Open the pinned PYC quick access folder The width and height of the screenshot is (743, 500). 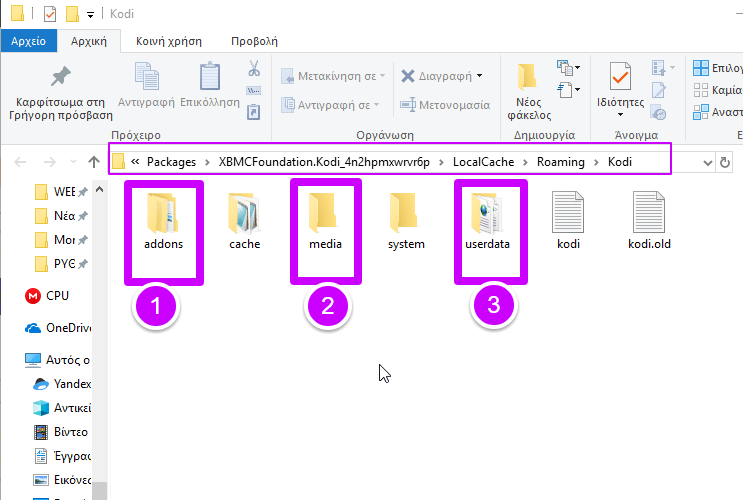point(61,264)
